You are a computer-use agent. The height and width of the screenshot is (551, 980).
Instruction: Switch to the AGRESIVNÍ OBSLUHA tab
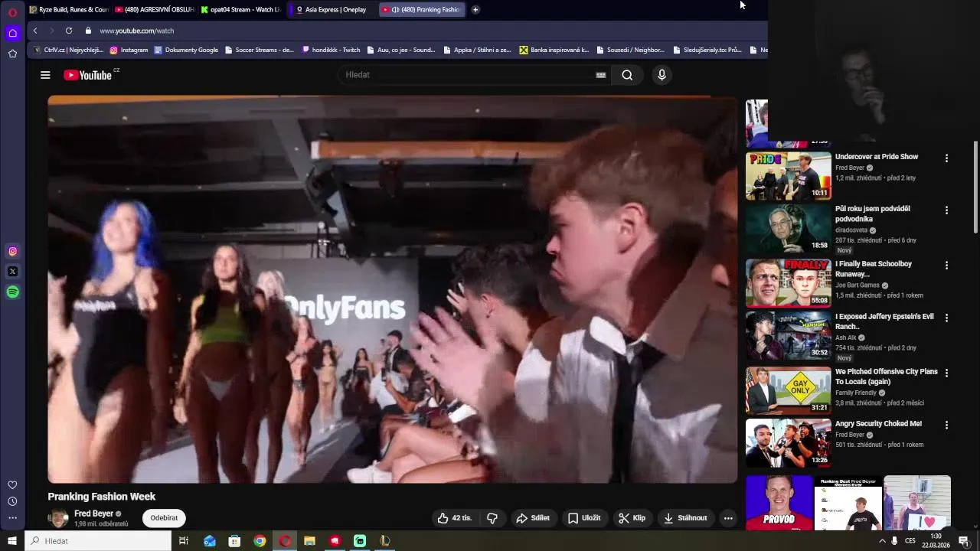pos(154,10)
